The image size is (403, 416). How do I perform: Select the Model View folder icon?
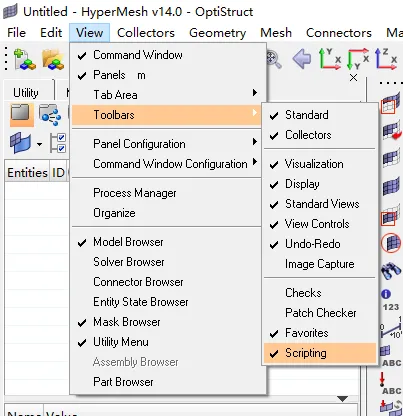coord(22,114)
